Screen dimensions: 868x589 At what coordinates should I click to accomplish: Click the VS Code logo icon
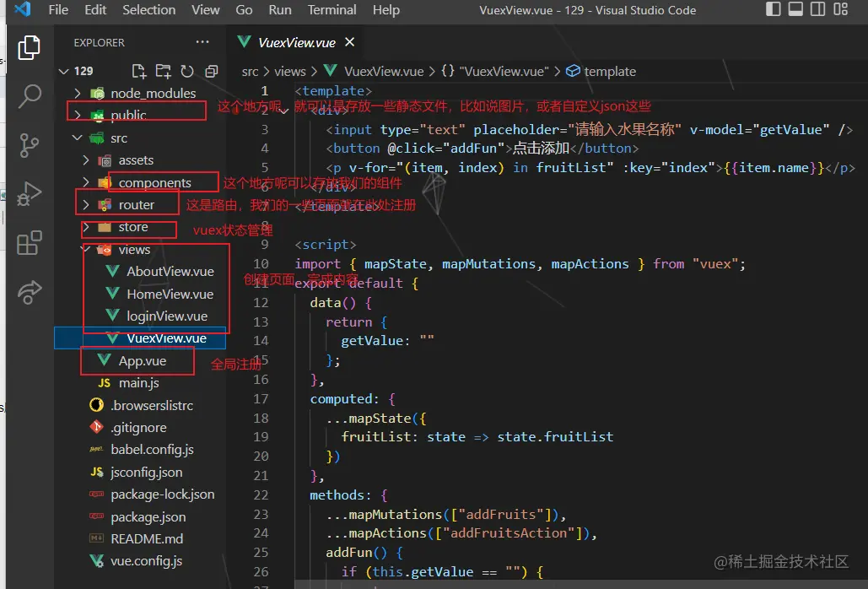click(22, 8)
